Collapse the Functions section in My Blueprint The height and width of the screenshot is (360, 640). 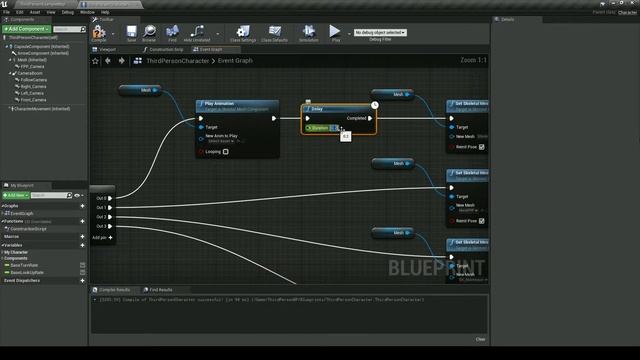[x=2, y=221]
